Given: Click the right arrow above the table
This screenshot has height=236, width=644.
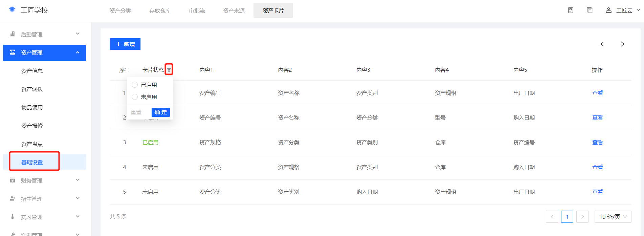Looking at the screenshot, I should 622,44.
